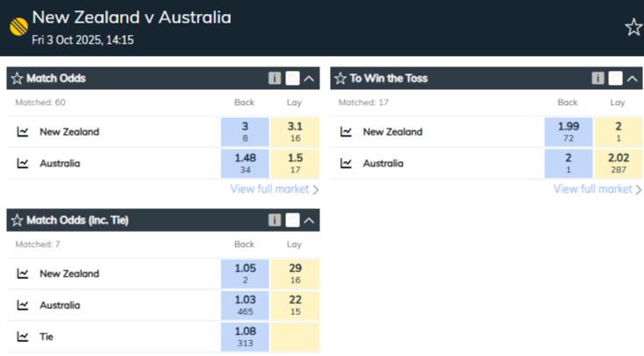Collapse the Match Odds panel chevron

pyautogui.click(x=309, y=79)
